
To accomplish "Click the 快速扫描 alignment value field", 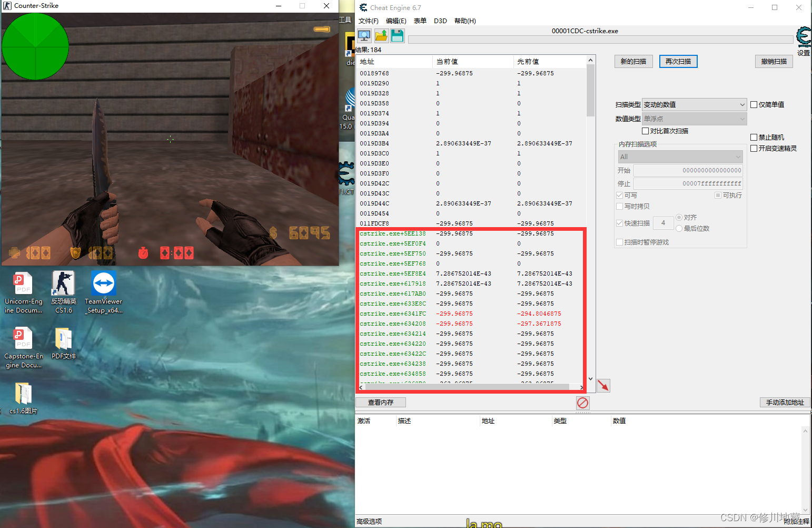I will point(663,223).
